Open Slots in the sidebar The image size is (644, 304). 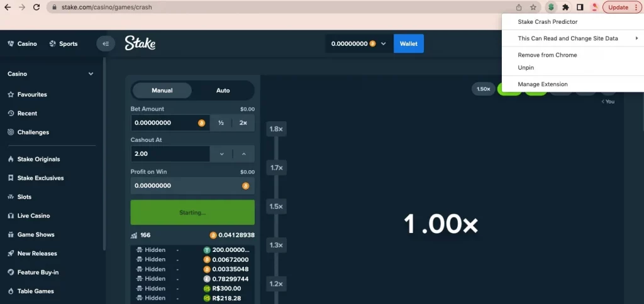[x=19, y=197]
